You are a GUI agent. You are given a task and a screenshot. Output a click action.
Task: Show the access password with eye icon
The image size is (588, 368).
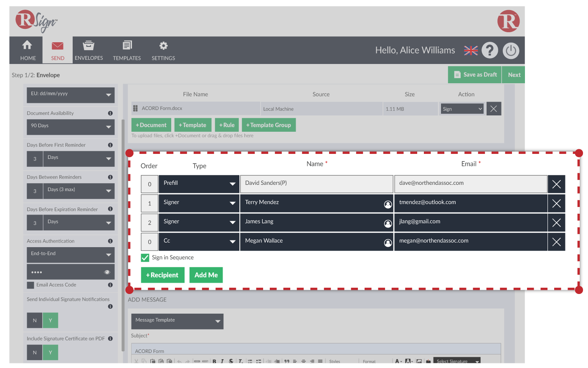pyautogui.click(x=107, y=272)
